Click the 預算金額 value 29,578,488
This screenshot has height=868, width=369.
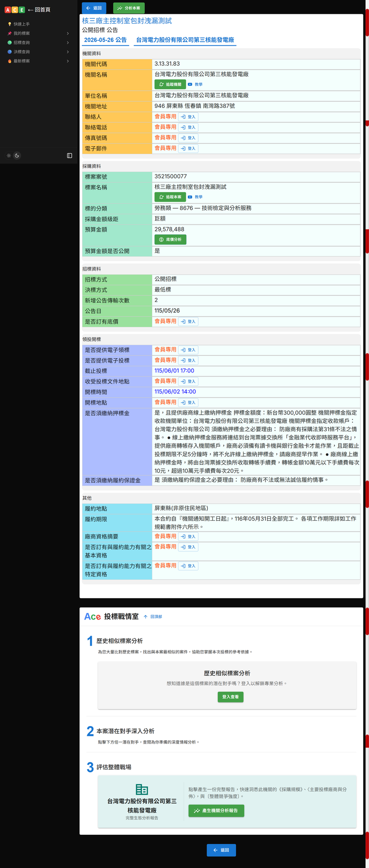click(x=169, y=230)
